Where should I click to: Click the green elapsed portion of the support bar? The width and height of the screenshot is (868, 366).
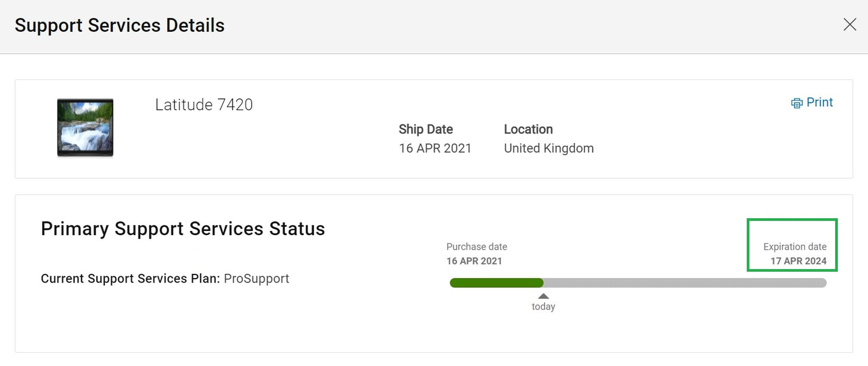point(496,283)
